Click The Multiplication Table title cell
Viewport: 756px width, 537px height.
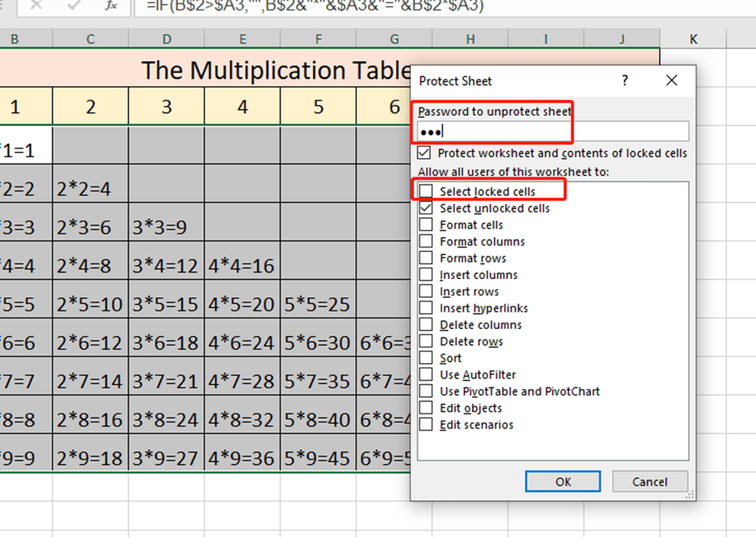[276, 71]
